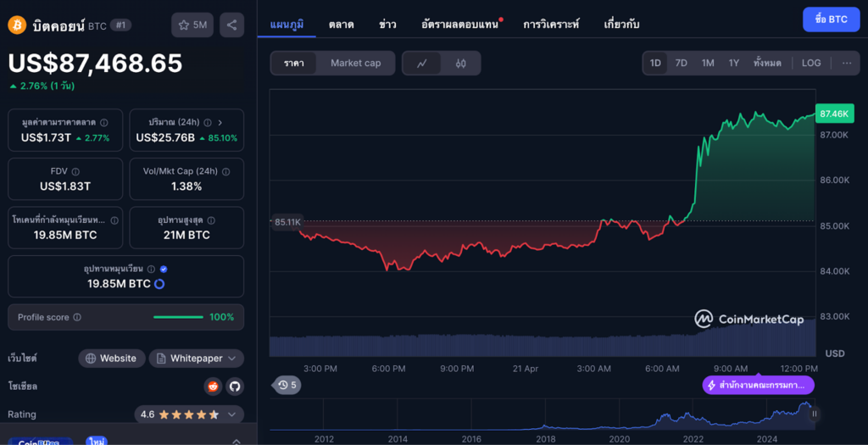
Task: Open the chart more options ellipsis menu
Action: pos(846,63)
